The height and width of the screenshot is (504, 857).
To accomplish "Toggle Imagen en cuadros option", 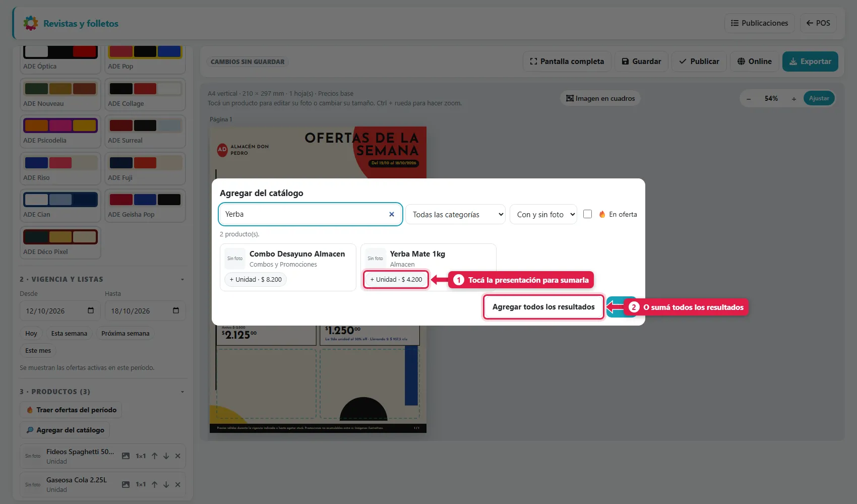I will click(x=600, y=98).
